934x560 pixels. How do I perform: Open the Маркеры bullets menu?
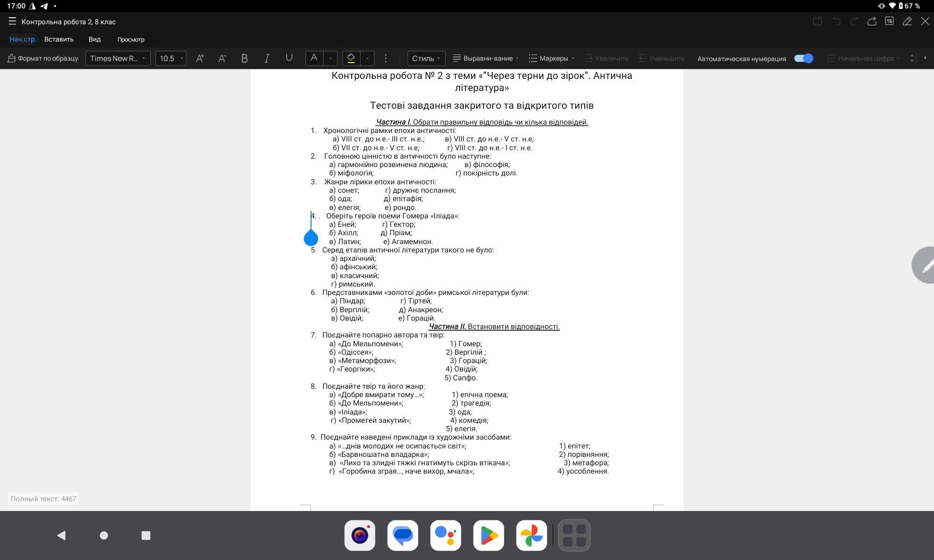click(x=552, y=58)
